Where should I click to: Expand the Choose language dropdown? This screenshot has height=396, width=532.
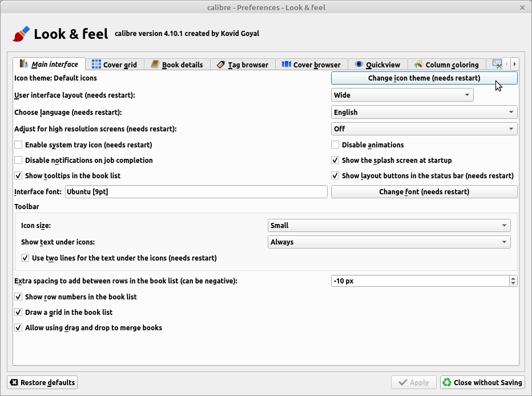[x=424, y=112]
